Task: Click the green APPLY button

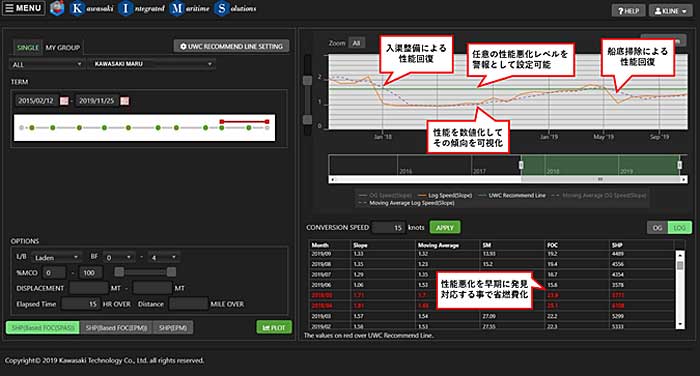Action: click(445, 227)
